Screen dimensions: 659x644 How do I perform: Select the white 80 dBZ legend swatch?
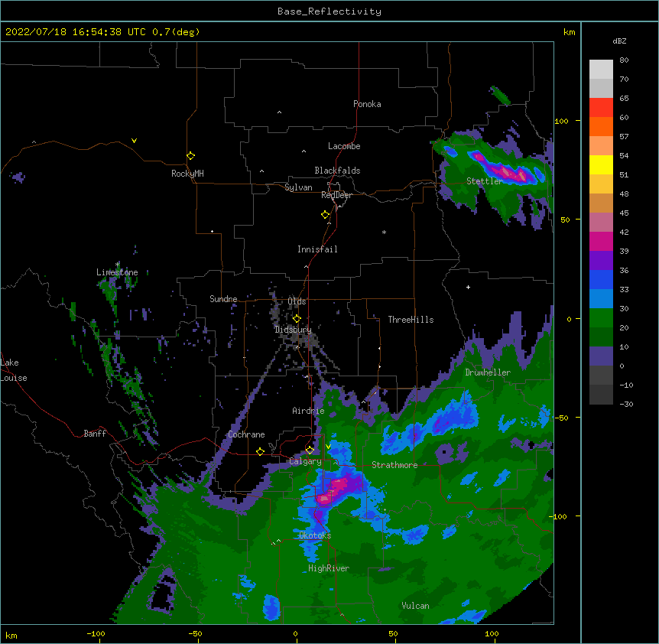(x=601, y=70)
